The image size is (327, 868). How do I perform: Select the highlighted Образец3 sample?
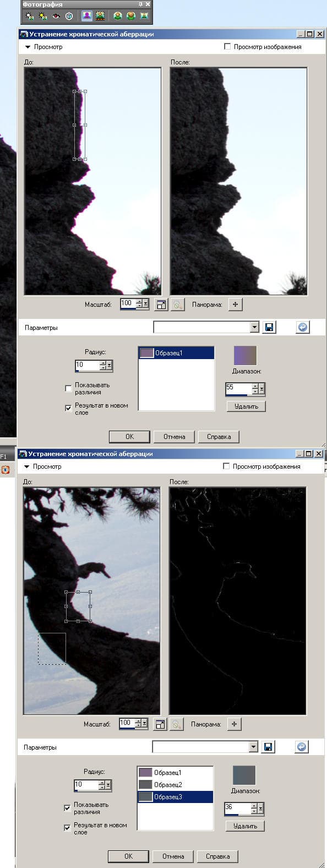[x=175, y=796]
